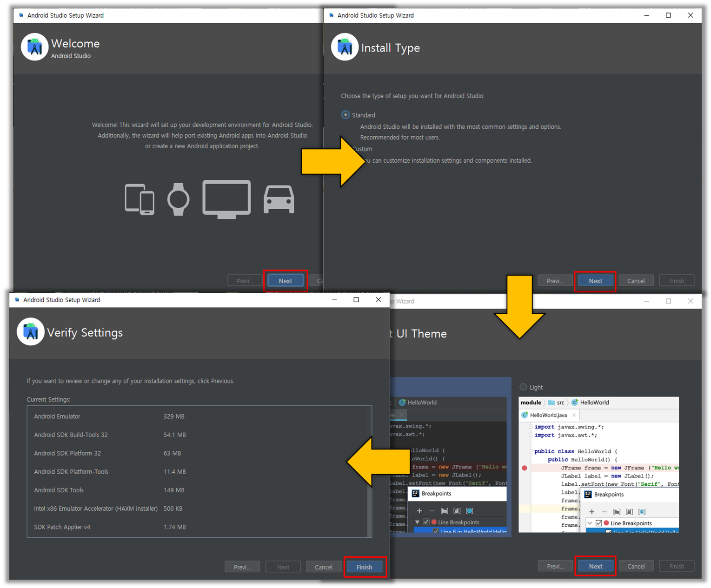The image size is (711, 588).
Task: Close the UI Theme wizard window
Action: (x=691, y=301)
